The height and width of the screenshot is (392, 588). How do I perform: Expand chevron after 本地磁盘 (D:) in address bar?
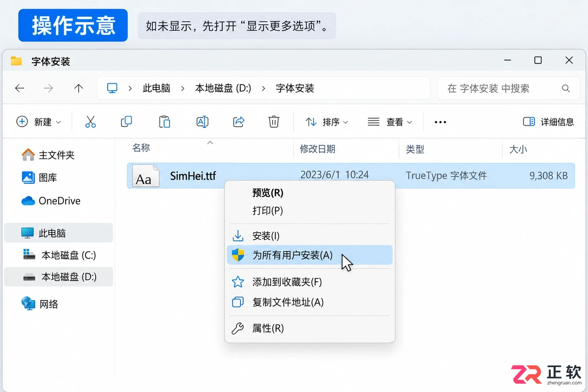[x=263, y=88]
